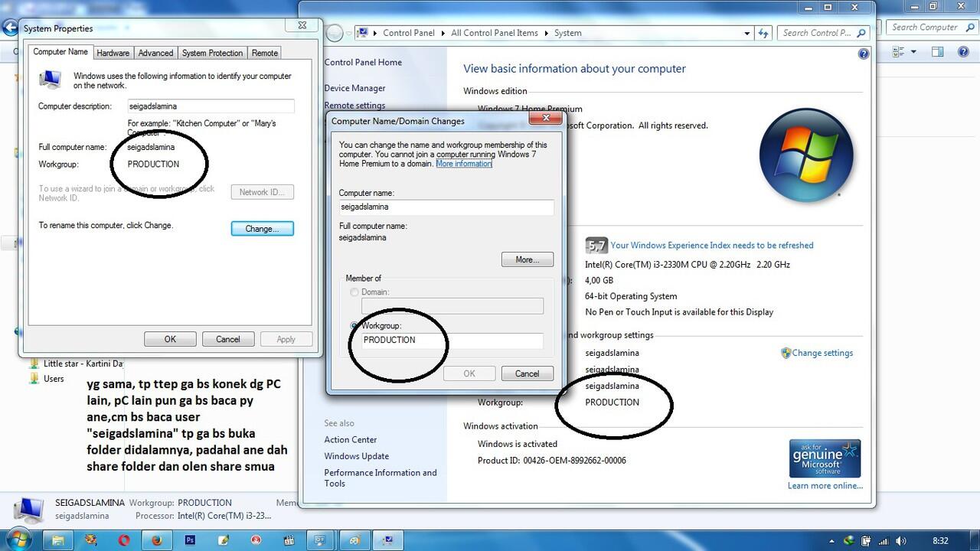Click the More... button
This screenshot has height=551, width=980.
[x=528, y=259]
